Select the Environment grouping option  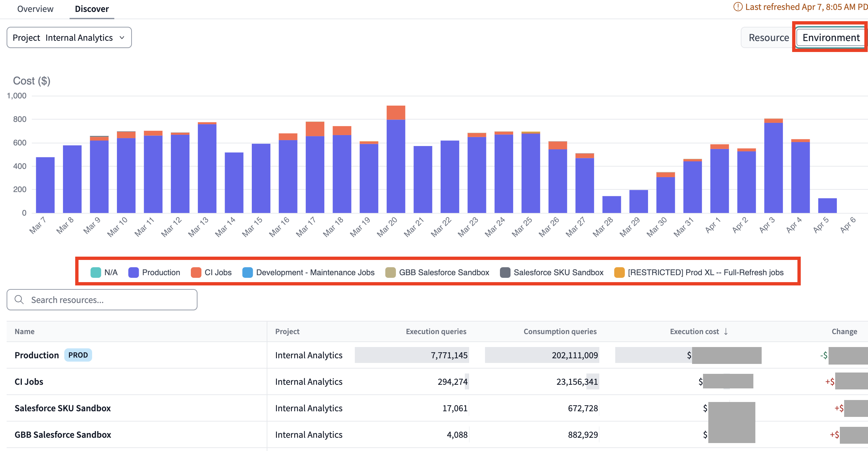(x=831, y=37)
